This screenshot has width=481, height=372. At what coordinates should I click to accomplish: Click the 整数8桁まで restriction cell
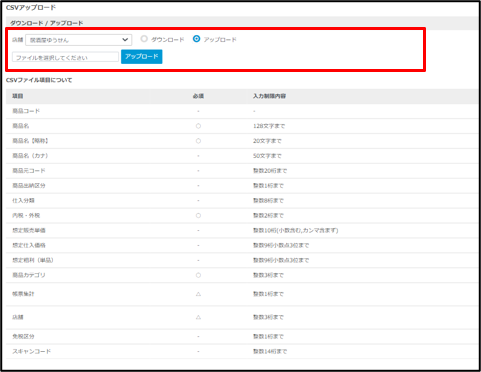pos(268,200)
